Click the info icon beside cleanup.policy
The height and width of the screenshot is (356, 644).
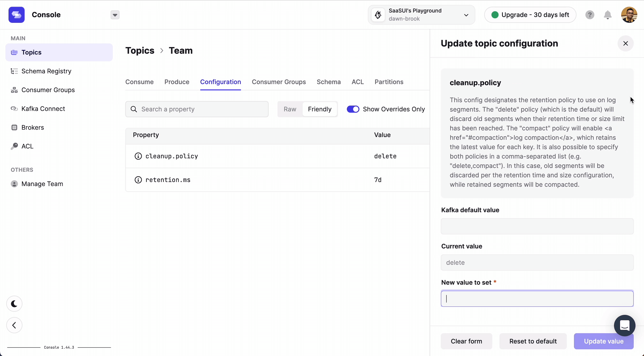pyautogui.click(x=138, y=156)
